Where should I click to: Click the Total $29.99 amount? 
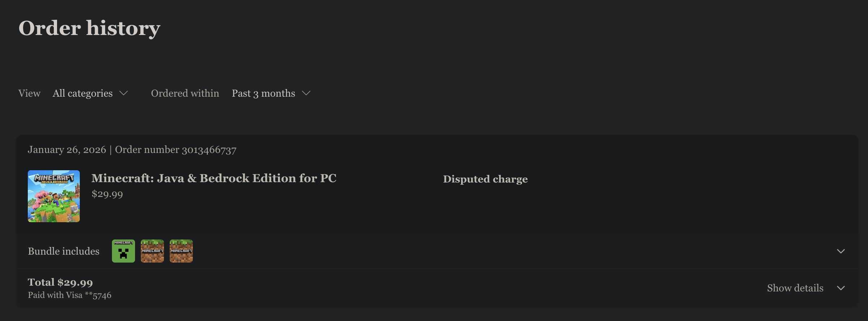pos(60,282)
